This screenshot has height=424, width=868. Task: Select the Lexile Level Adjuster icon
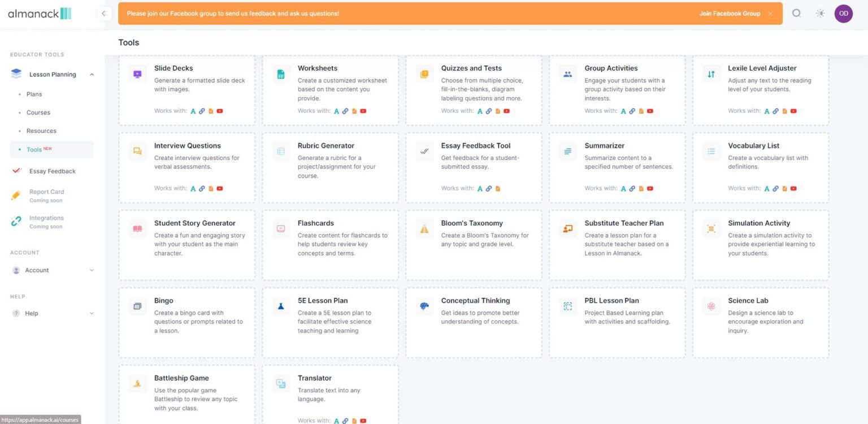pyautogui.click(x=711, y=73)
